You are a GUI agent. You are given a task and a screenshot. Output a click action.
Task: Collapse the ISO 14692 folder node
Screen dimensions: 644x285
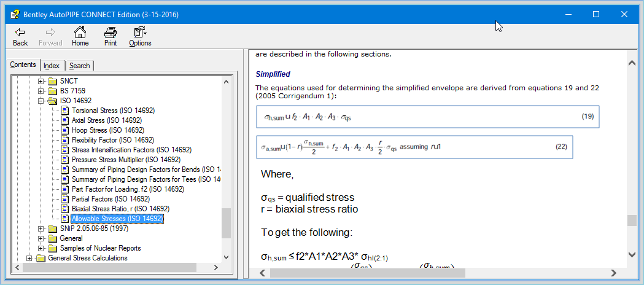[x=41, y=101]
